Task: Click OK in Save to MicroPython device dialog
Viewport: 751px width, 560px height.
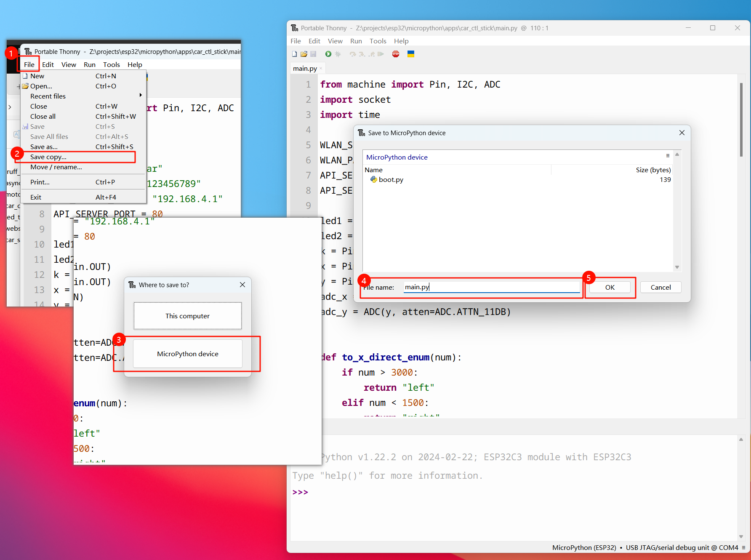Action: tap(610, 287)
